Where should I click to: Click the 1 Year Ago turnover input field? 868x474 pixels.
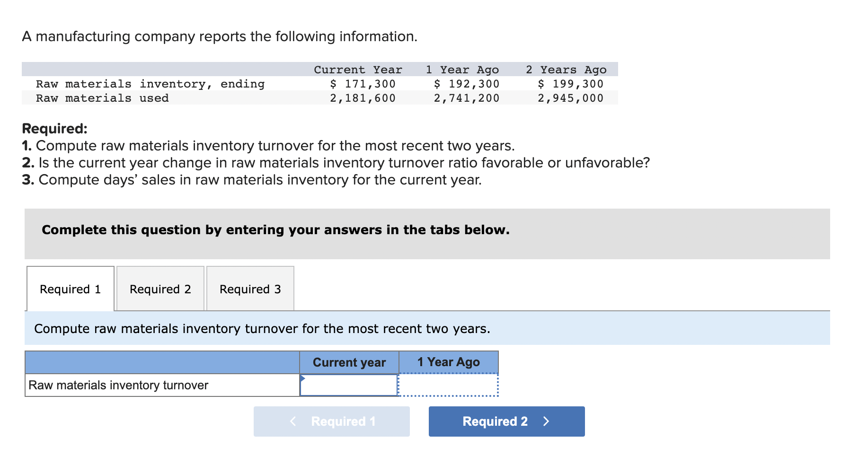[448, 385]
